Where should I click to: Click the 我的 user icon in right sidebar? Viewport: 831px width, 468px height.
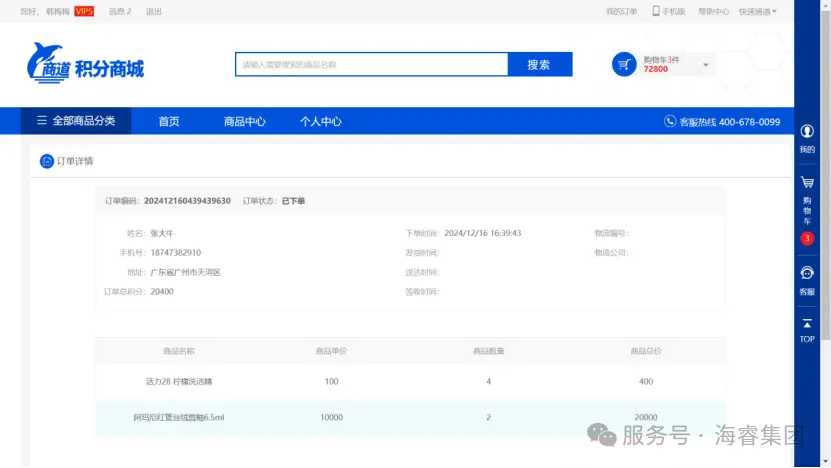807,132
